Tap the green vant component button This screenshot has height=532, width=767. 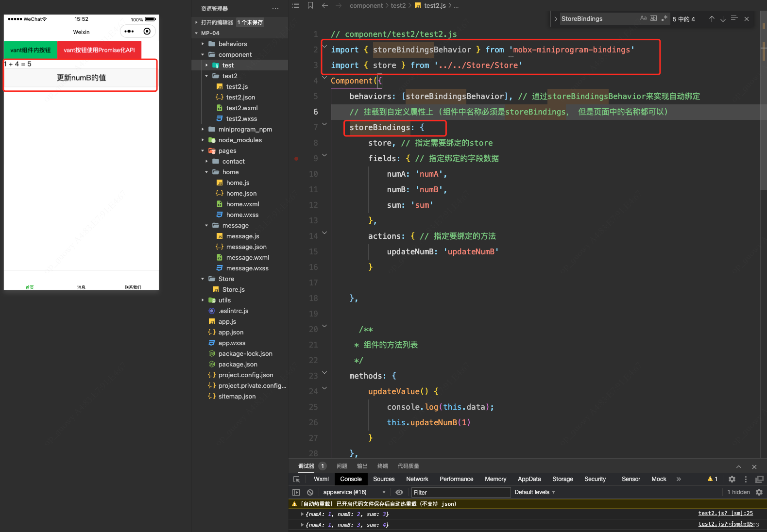pos(31,50)
